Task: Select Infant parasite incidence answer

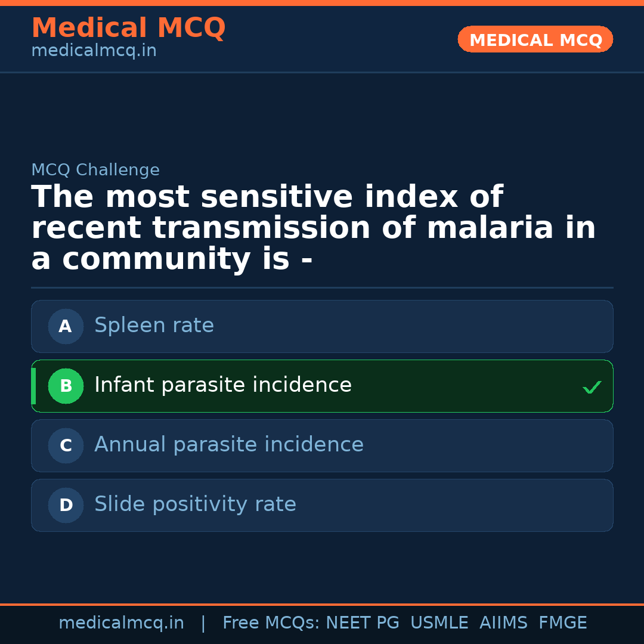Action: click(x=223, y=385)
